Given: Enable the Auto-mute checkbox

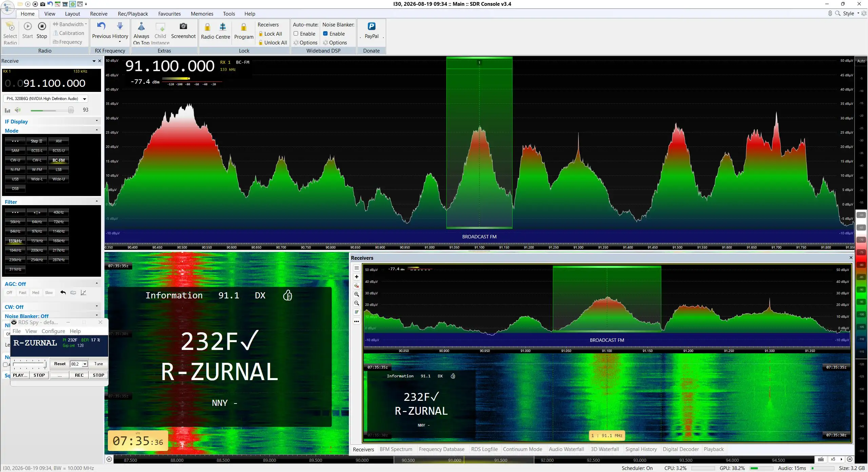Looking at the screenshot, I should (296, 34).
